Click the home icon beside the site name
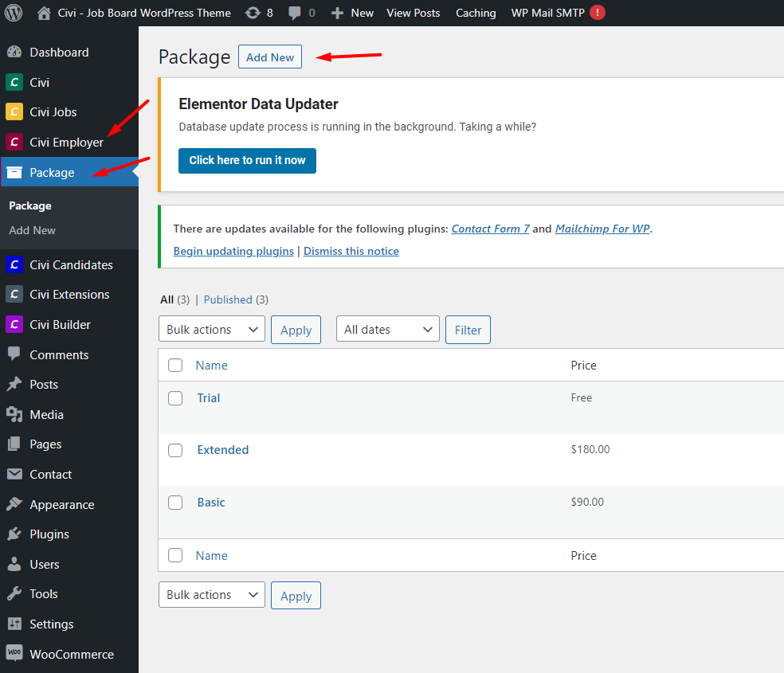 pyautogui.click(x=44, y=13)
